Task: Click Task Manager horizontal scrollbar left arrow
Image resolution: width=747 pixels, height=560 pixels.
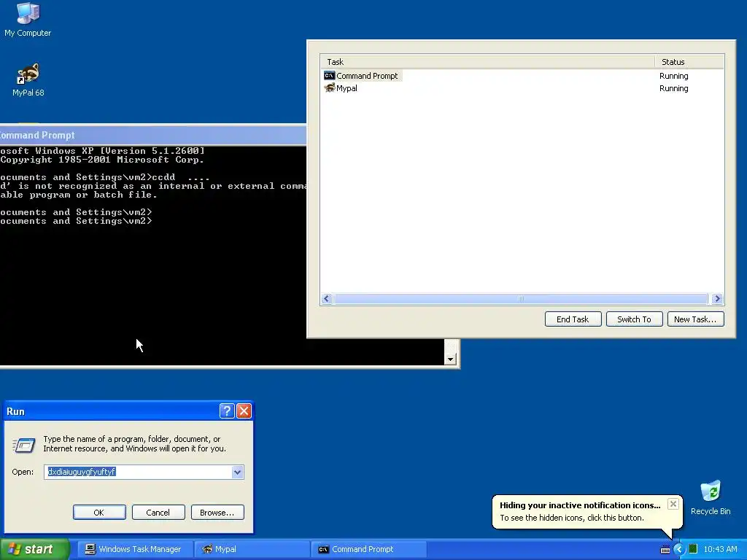Action: tap(326, 298)
